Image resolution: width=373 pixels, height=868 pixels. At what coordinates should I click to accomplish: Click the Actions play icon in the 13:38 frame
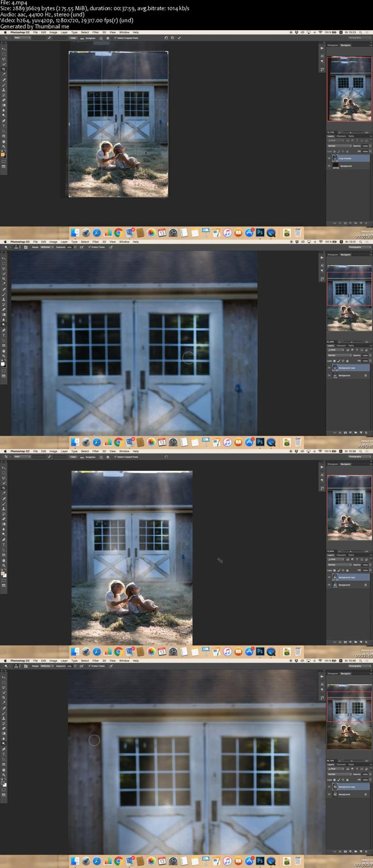322,467
